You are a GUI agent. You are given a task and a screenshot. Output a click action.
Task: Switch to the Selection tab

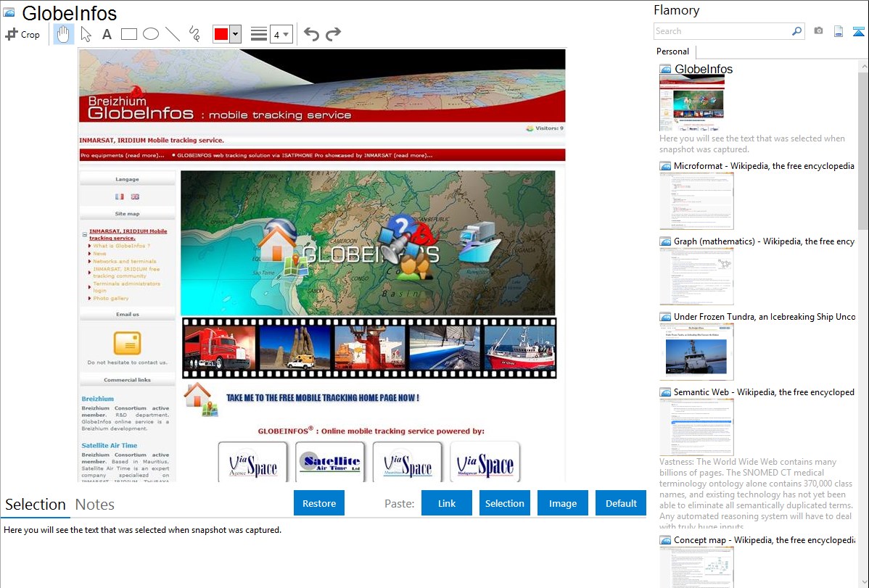36,505
